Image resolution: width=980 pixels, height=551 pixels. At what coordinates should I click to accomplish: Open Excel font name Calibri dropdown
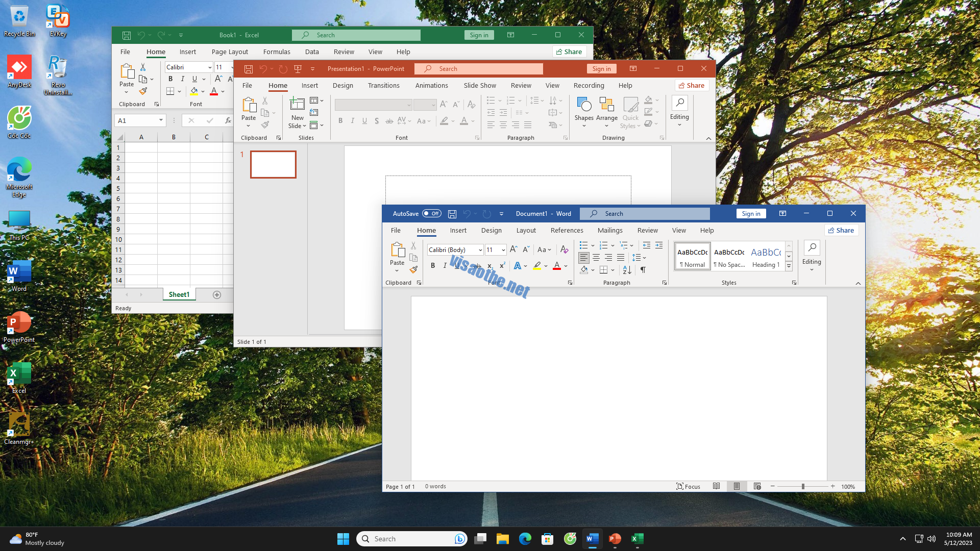click(x=210, y=67)
